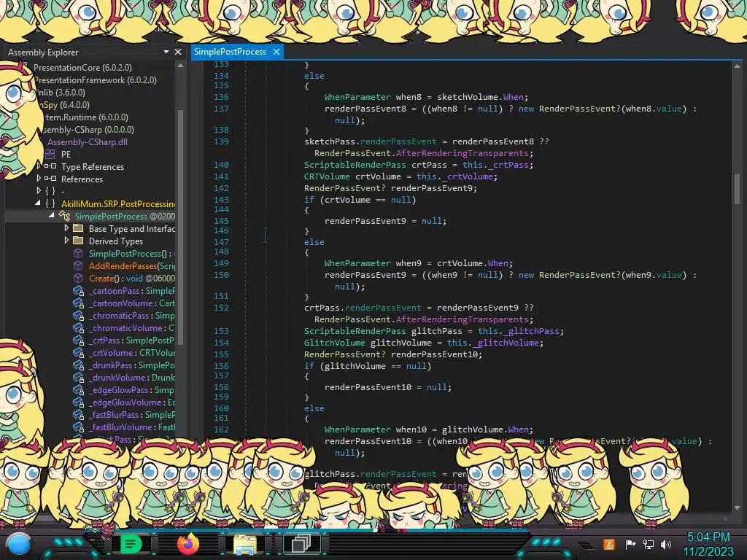Follow ScriptableRenderPass type on crtPass line
Viewport: 747px width, 560px height.
[355, 165]
